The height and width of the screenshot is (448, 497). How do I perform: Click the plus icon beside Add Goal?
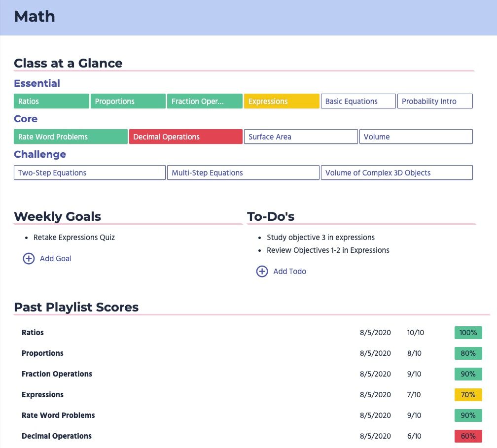[x=29, y=259]
